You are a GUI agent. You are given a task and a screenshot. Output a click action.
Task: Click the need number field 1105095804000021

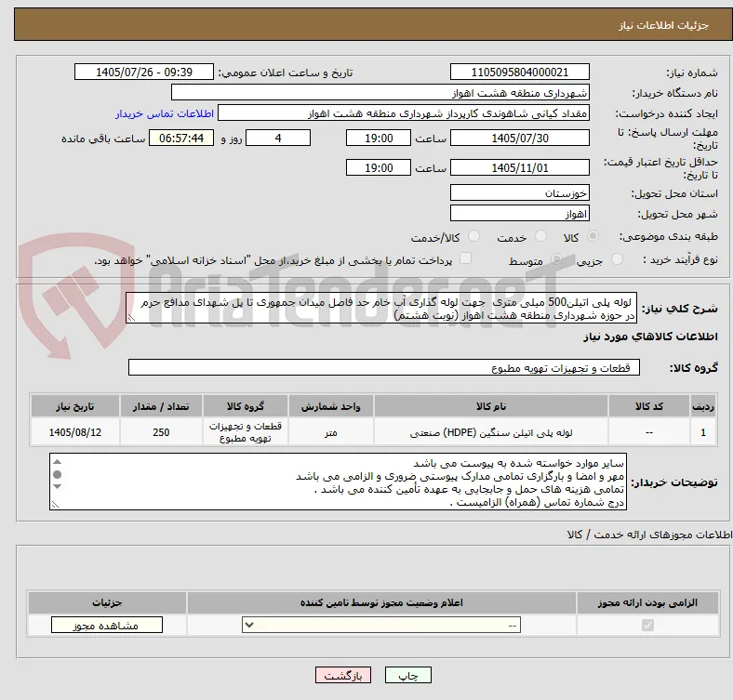pos(519,72)
